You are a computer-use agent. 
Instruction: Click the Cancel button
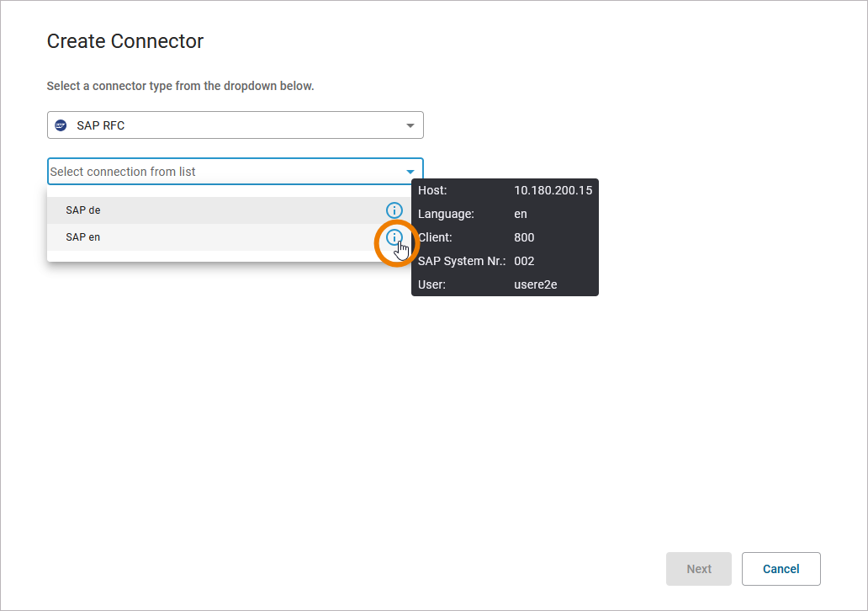pos(781,569)
